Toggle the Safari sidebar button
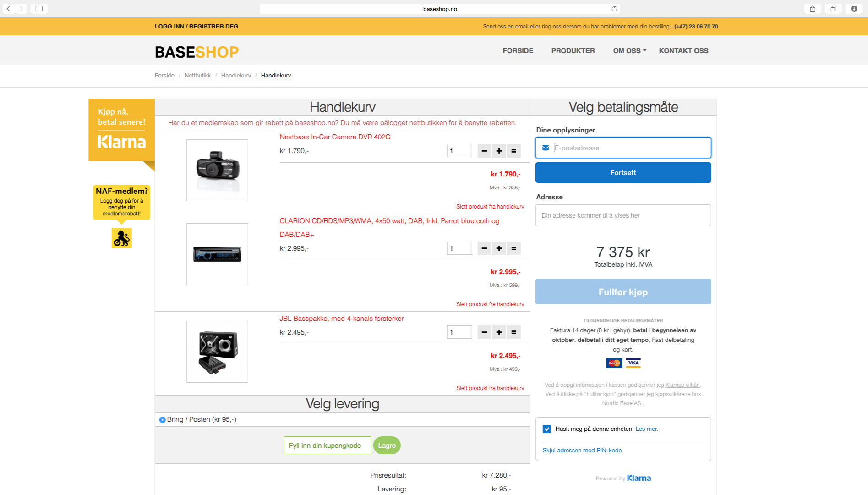Viewport: 868px width, 495px height. (x=39, y=9)
